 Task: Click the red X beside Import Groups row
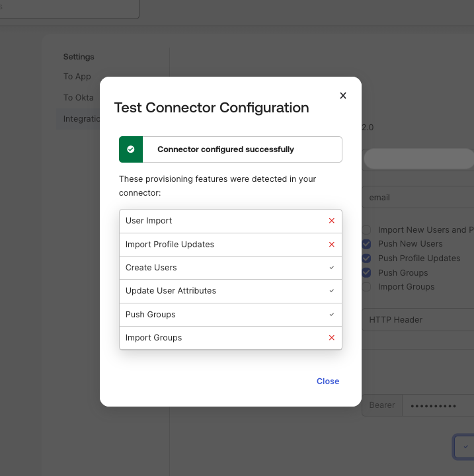pos(332,338)
